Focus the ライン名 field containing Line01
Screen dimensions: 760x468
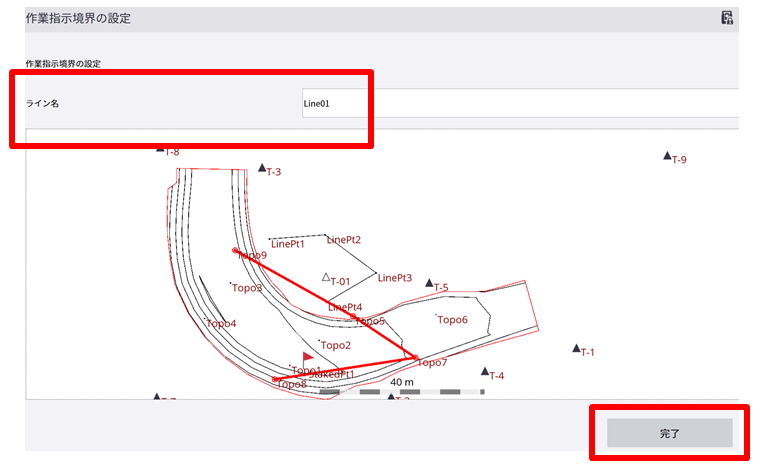[520, 102]
